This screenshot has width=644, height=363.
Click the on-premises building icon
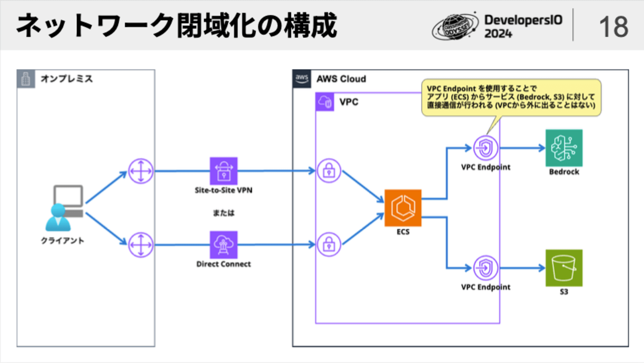[26, 79]
